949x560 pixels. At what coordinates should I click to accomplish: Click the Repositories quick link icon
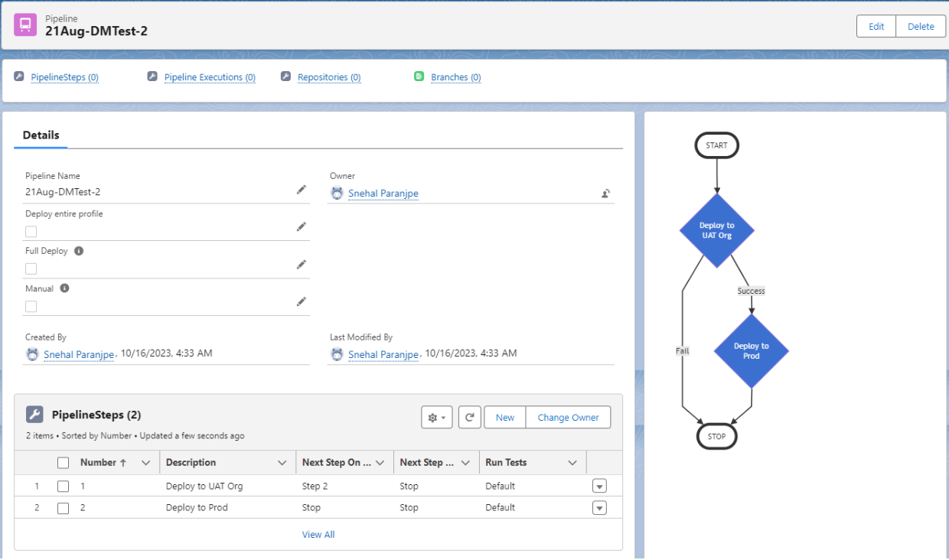(285, 77)
